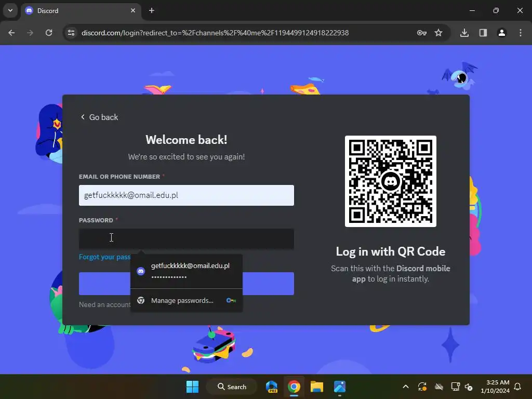
Task: Click the sync update tray icon
Action: pyautogui.click(x=422, y=387)
